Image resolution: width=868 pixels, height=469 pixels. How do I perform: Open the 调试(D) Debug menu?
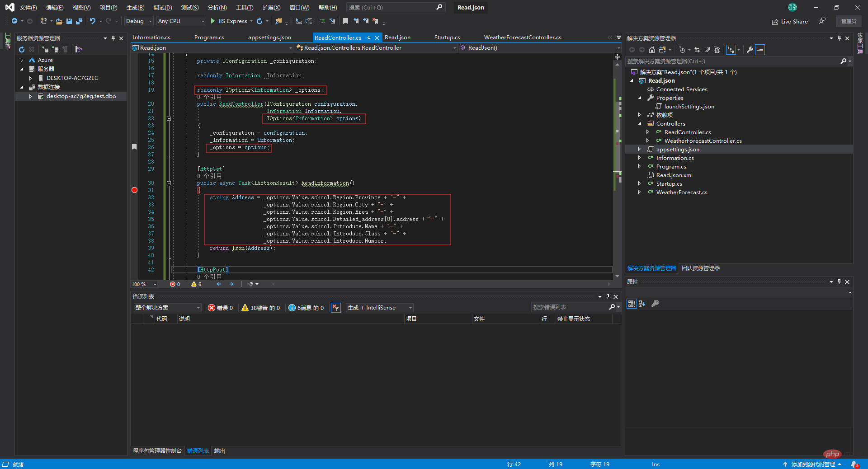pyautogui.click(x=162, y=8)
